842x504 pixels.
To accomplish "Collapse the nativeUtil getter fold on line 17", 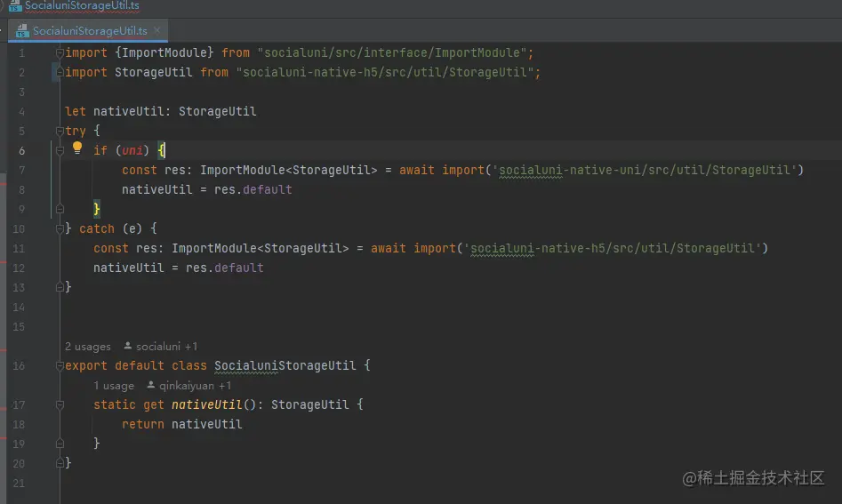I will click(x=60, y=405).
